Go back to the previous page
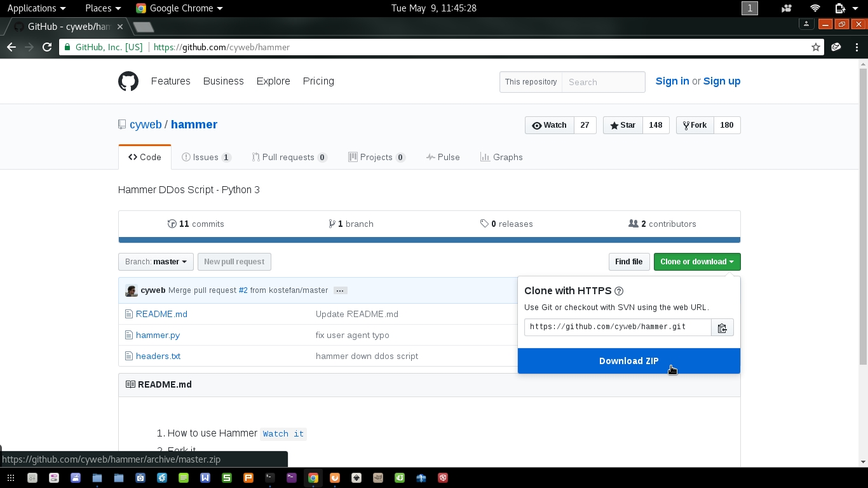This screenshot has width=868, height=488. [11, 47]
